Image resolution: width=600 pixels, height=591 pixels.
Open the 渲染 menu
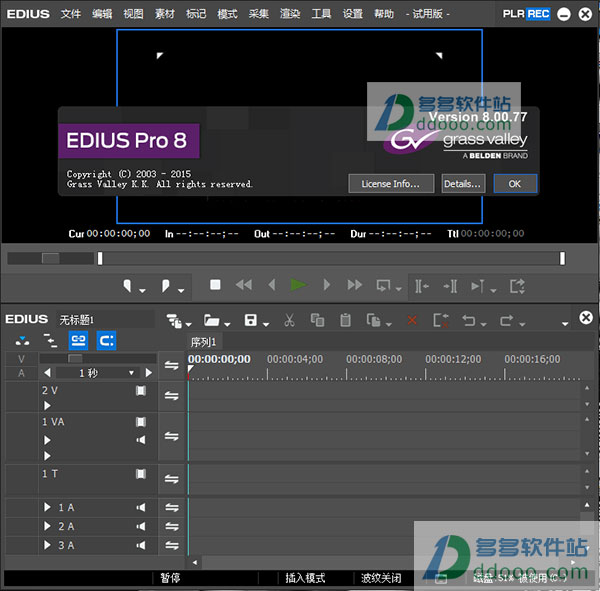290,14
